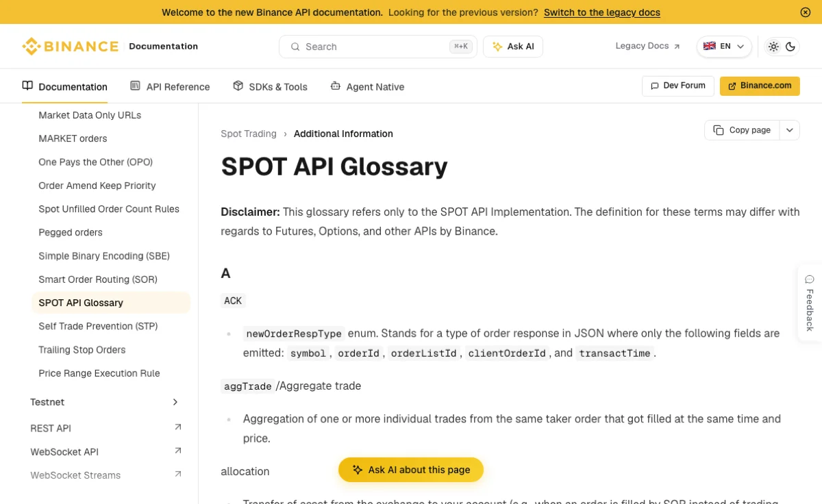Click the SDKs & Tools cube icon

coord(238,86)
